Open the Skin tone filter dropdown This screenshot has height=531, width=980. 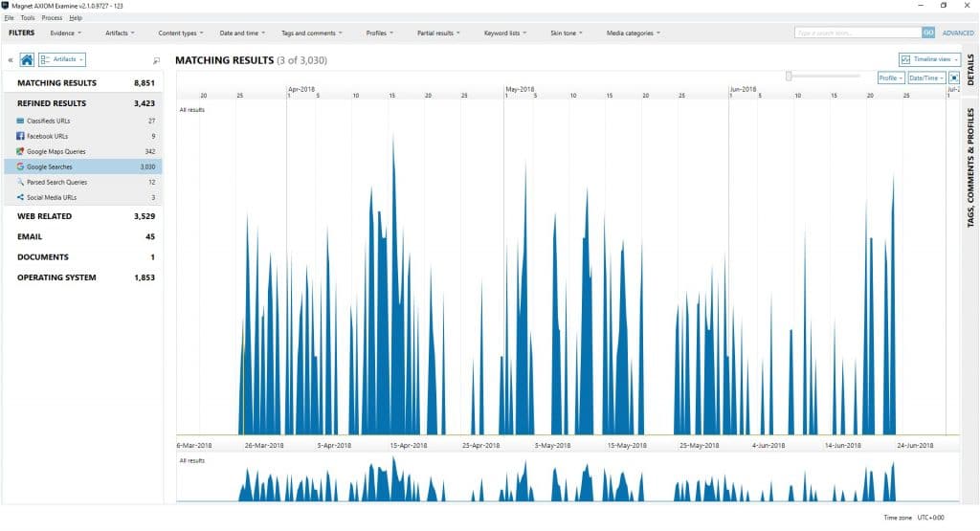[x=566, y=33]
